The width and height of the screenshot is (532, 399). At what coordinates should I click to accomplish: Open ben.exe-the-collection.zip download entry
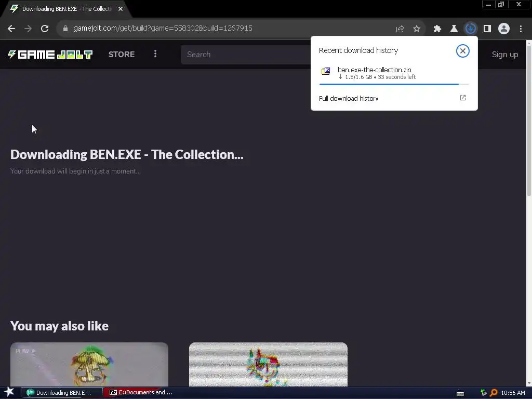[394, 75]
